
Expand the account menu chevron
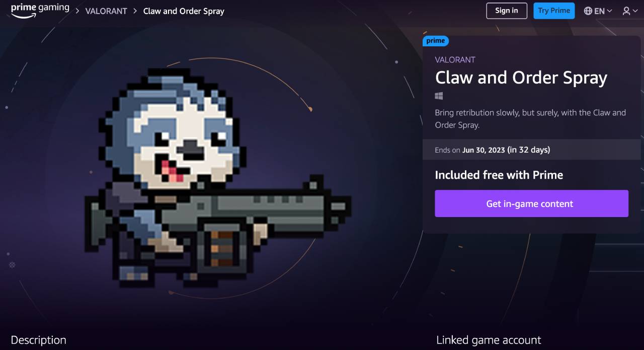[635, 11]
